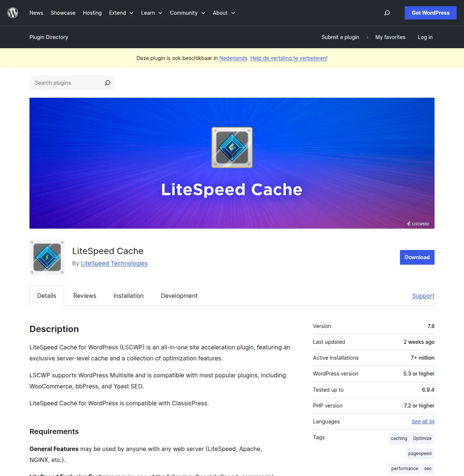The width and height of the screenshot is (464, 476).
Task: Open See all 34 languages link
Action: [x=422, y=421]
